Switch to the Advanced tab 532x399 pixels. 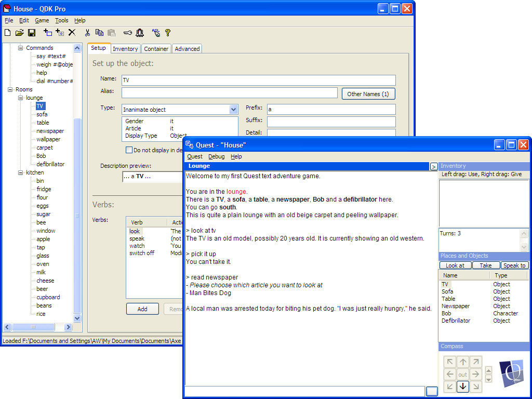coord(187,49)
